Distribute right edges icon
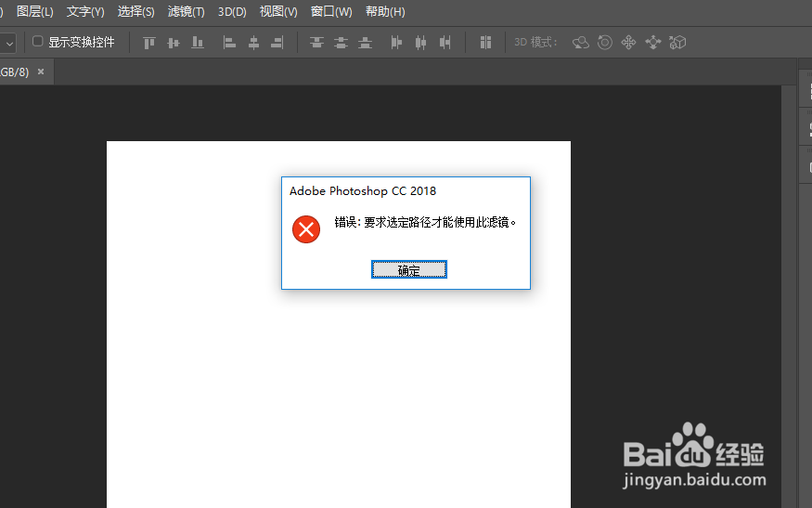 click(445, 43)
